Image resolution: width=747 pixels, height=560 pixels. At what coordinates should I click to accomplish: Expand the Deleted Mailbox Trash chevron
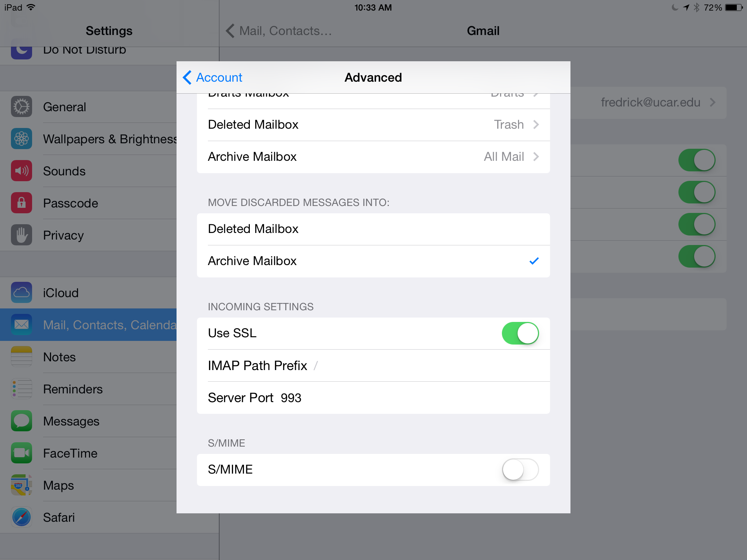(x=536, y=125)
